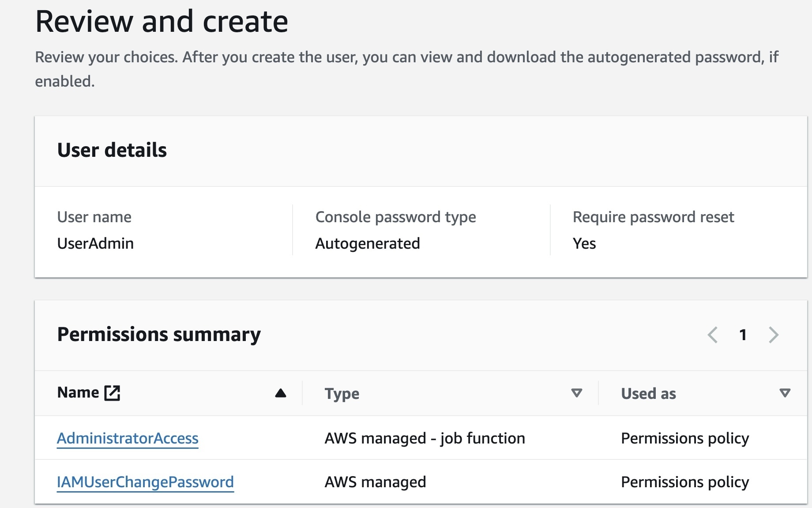Click the Name column header label
Image resolution: width=812 pixels, height=508 pixels.
78,393
